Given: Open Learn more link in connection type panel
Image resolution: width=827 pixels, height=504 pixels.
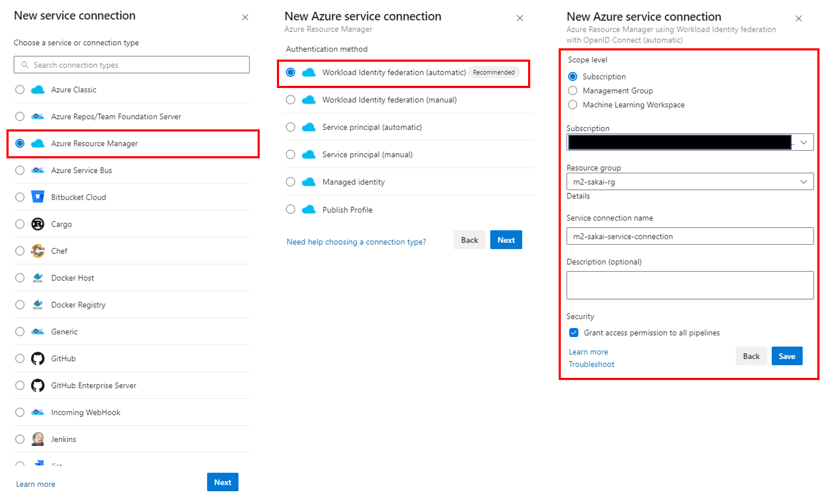Looking at the screenshot, I should click(35, 484).
